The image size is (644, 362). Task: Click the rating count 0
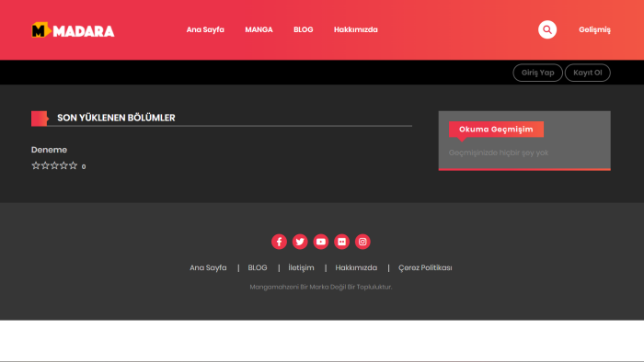click(x=84, y=166)
